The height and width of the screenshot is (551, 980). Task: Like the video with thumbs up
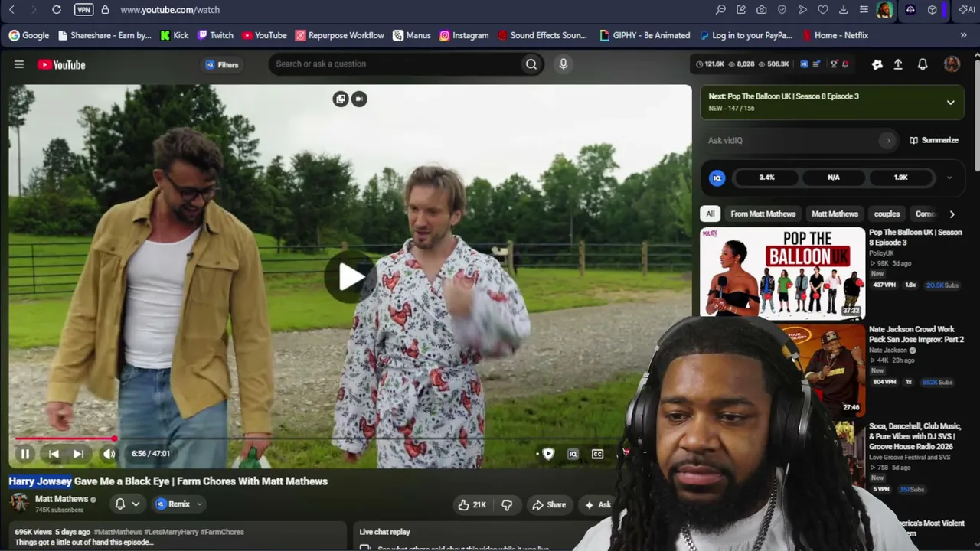coord(472,505)
